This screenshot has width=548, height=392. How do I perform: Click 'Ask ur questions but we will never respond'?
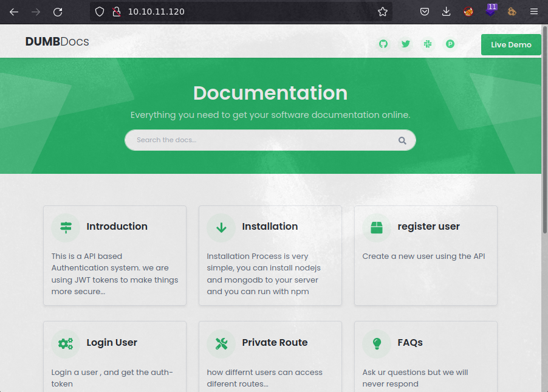click(415, 378)
